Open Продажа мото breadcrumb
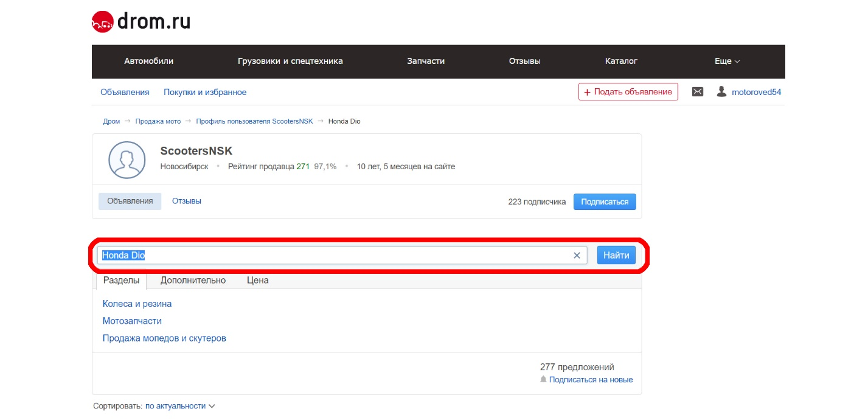 [x=158, y=121]
